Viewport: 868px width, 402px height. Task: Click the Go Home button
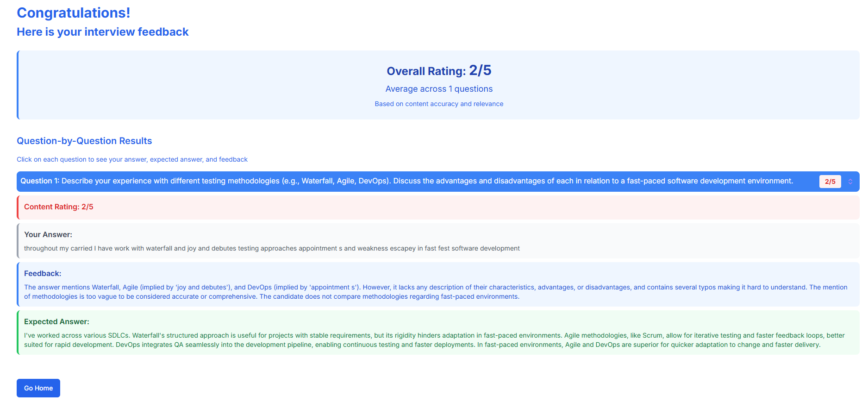[x=38, y=388]
